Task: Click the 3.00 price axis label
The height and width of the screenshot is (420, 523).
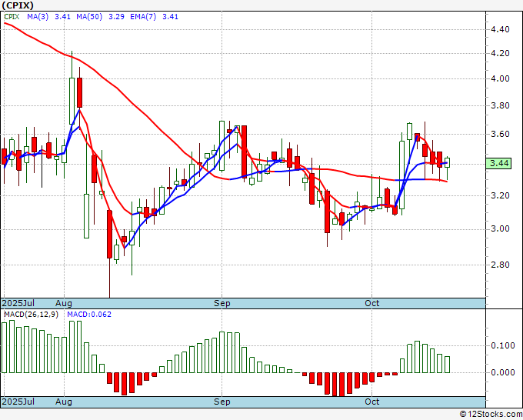Action: pos(500,229)
